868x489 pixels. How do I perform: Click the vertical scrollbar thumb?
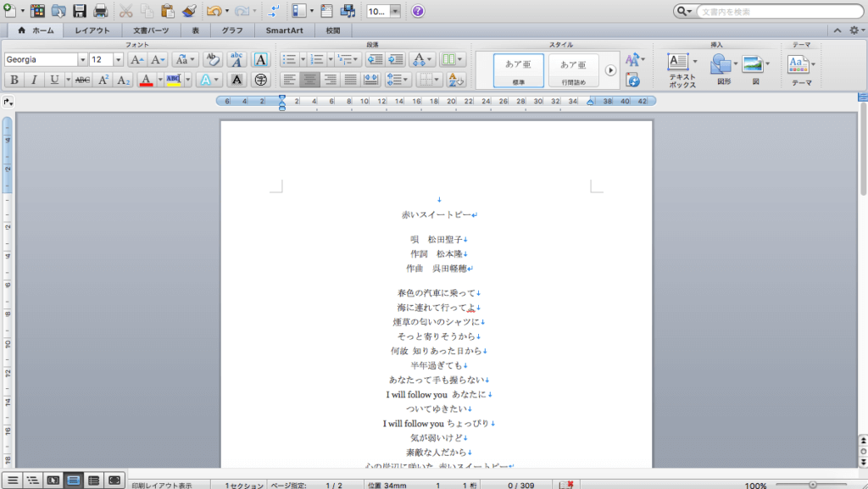863,148
